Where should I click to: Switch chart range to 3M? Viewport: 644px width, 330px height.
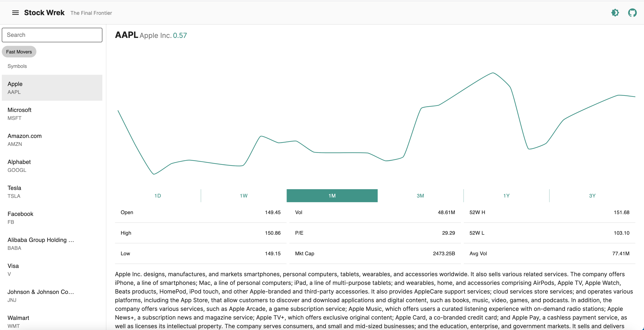420,196
